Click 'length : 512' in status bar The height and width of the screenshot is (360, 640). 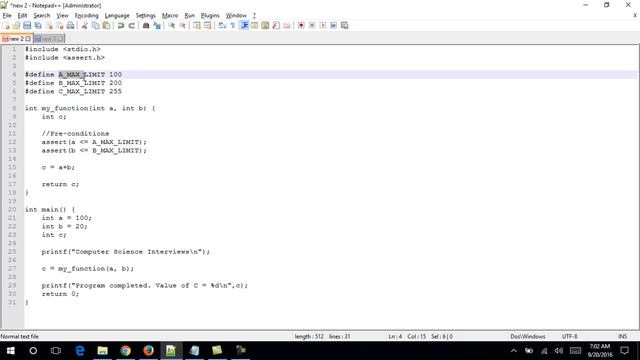pyautogui.click(x=309, y=336)
